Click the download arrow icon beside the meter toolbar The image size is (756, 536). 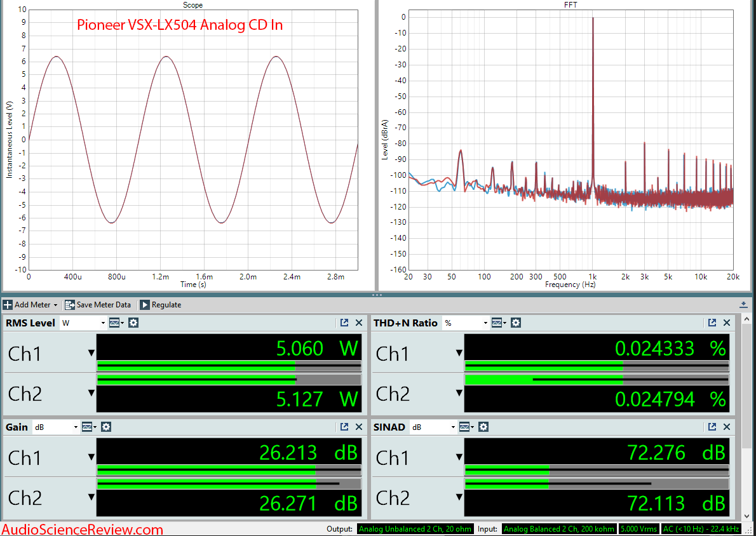coord(743,305)
